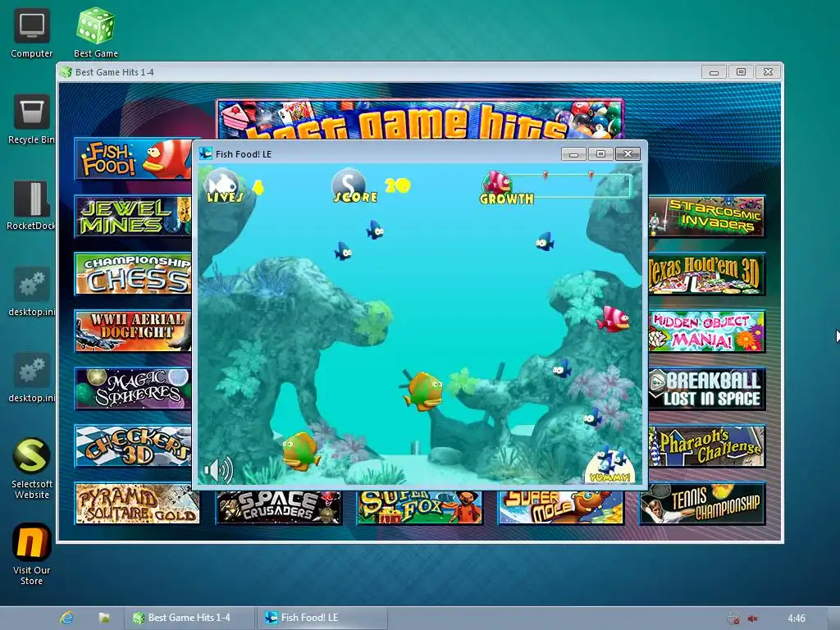
Task: Launch Fish Food! game thumbnail
Action: [133, 159]
